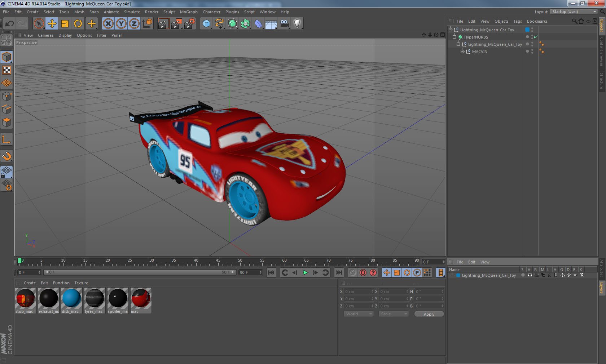606x364 pixels.
Task: Open the Sculpt menu
Action: tap(169, 12)
